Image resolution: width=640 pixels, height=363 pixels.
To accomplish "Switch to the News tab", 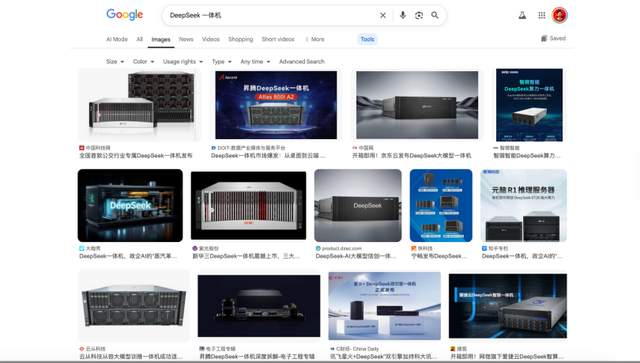I will click(186, 39).
